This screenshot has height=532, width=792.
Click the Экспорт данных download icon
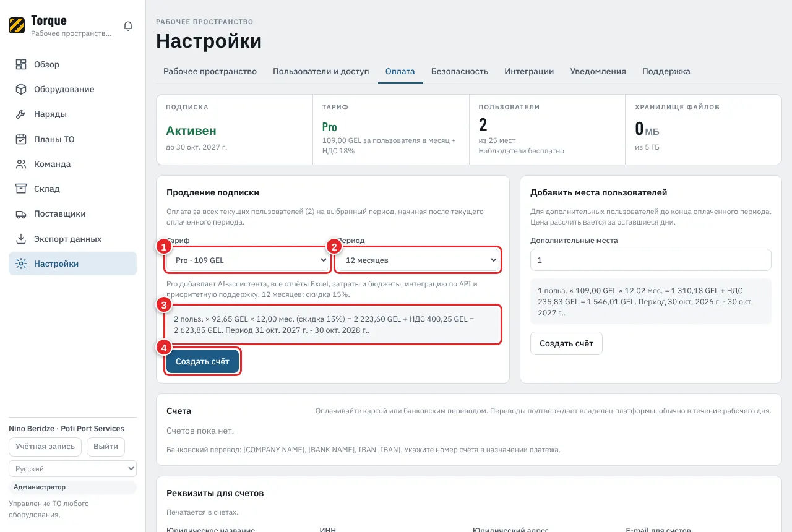pyautogui.click(x=21, y=239)
